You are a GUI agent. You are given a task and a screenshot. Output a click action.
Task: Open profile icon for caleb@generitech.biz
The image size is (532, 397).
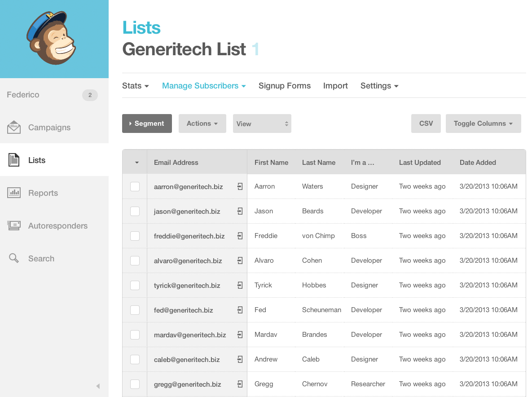click(240, 359)
